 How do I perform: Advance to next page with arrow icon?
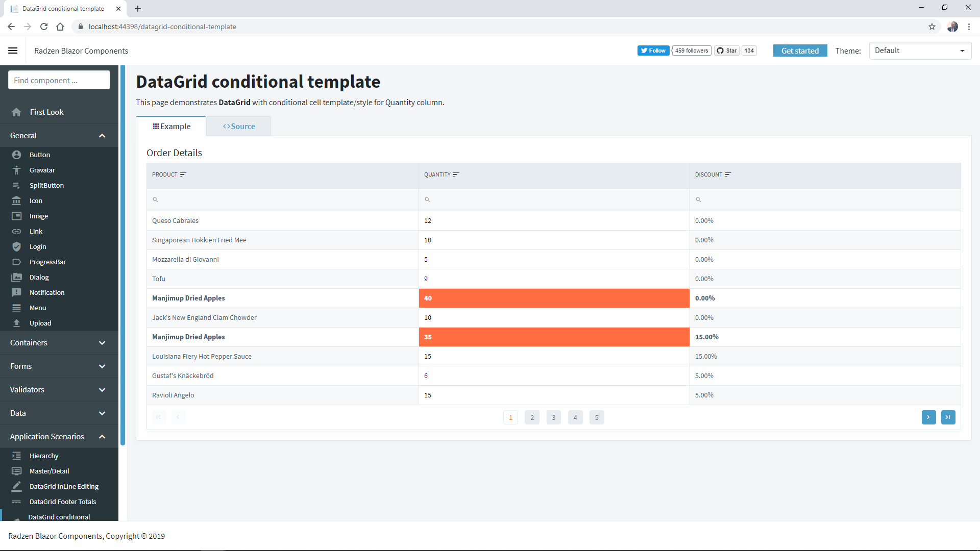pyautogui.click(x=928, y=417)
